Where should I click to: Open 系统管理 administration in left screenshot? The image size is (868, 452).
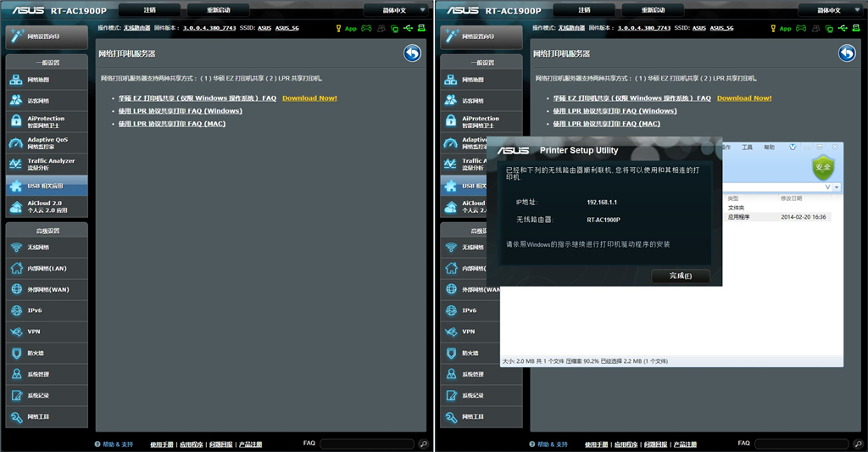(x=47, y=375)
